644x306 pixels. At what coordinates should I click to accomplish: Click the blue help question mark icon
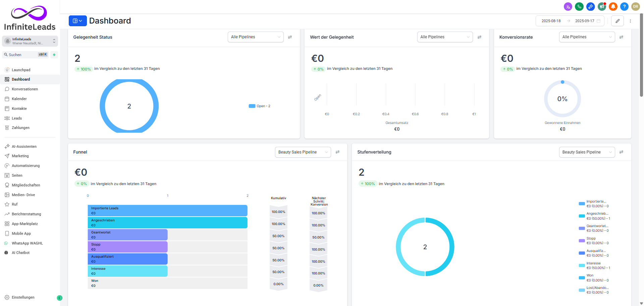(624, 7)
